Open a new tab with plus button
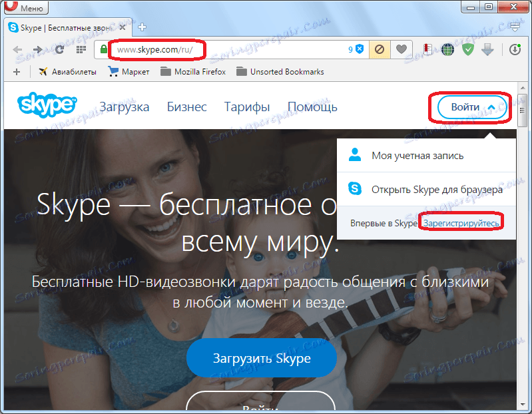The image size is (532, 414). [x=142, y=27]
